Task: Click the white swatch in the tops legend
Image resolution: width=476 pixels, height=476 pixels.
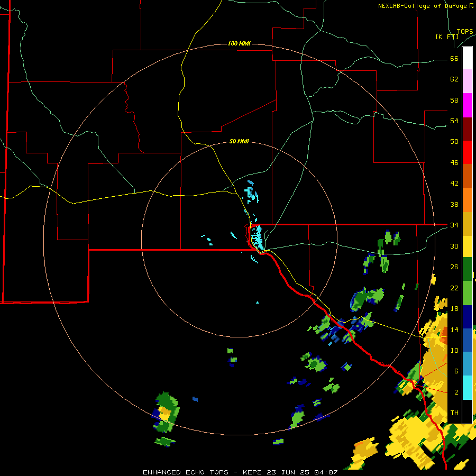Action: tap(467, 58)
